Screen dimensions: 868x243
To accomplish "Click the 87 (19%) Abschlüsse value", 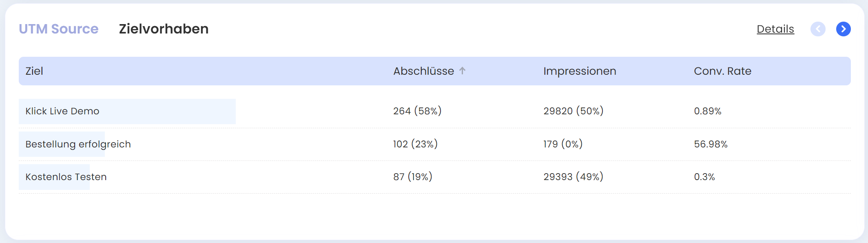I will [412, 177].
